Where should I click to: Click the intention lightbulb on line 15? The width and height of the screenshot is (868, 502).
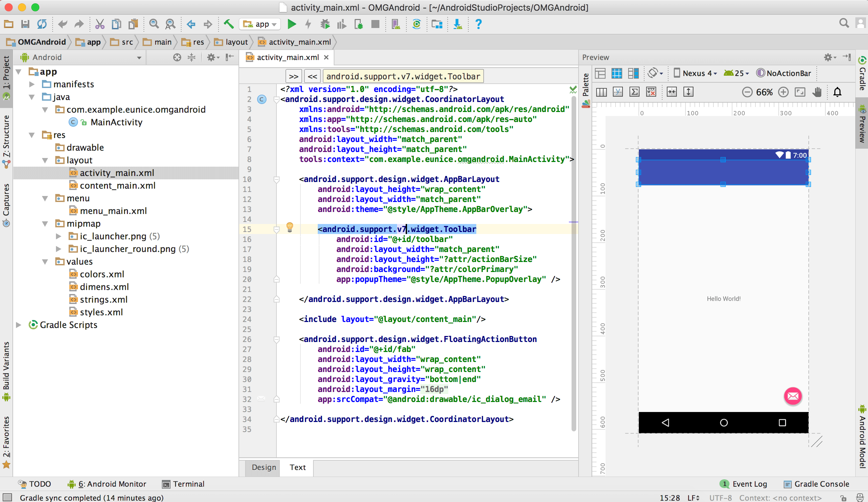pyautogui.click(x=290, y=227)
